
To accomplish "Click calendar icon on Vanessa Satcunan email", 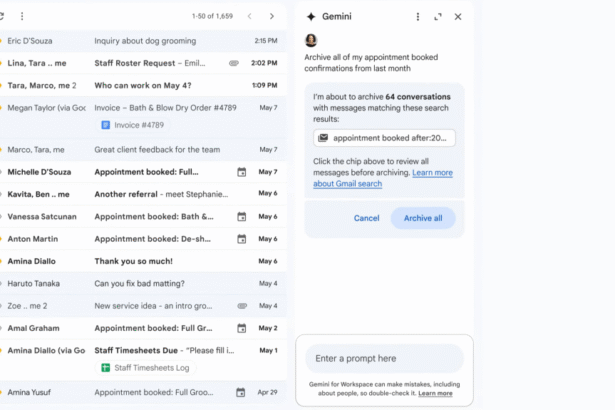I will pos(242,217).
